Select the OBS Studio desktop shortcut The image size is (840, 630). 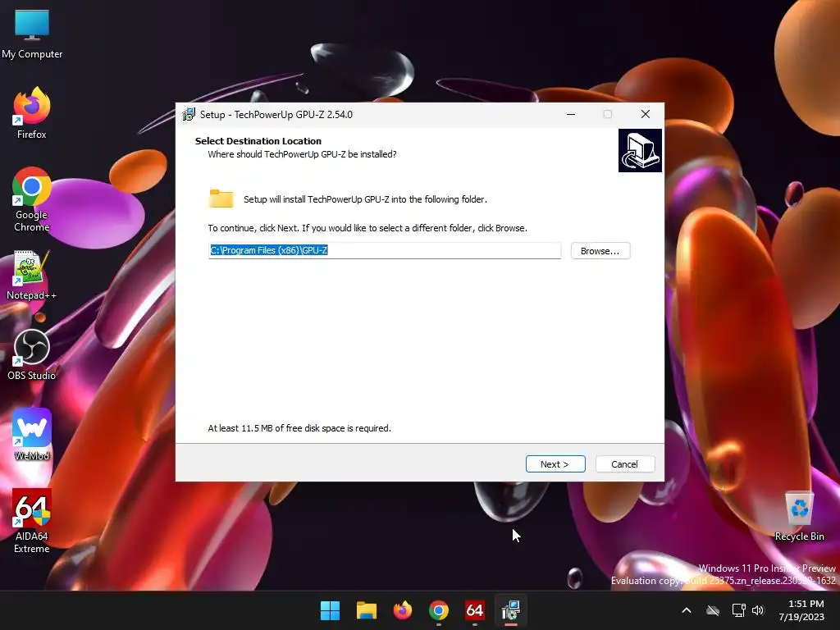pyautogui.click(x=32, y=354)
